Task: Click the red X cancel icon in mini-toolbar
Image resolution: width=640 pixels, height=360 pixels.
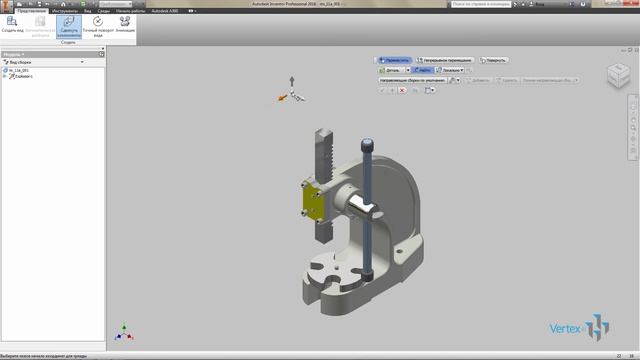Action: click(x=402, y=90)
